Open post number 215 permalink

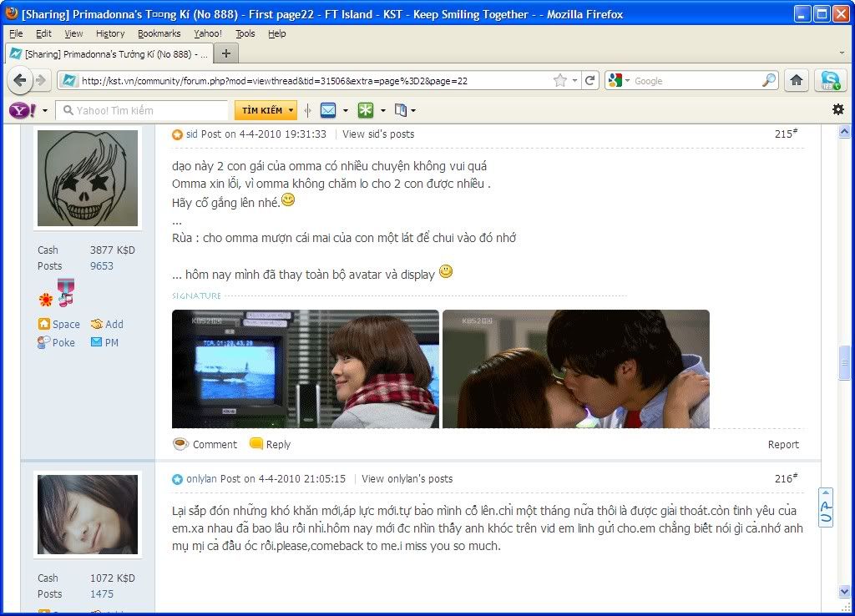click(x=786, y=134)
